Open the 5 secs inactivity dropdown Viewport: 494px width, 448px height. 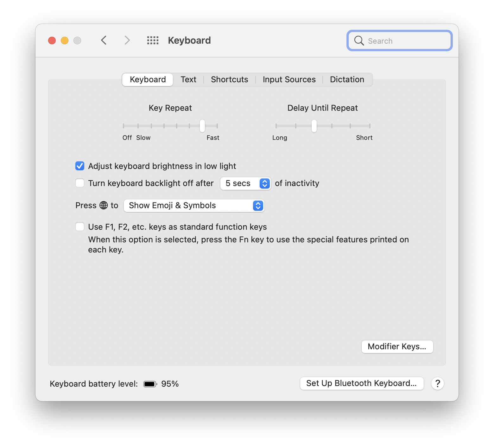click(x=245, y=184)
